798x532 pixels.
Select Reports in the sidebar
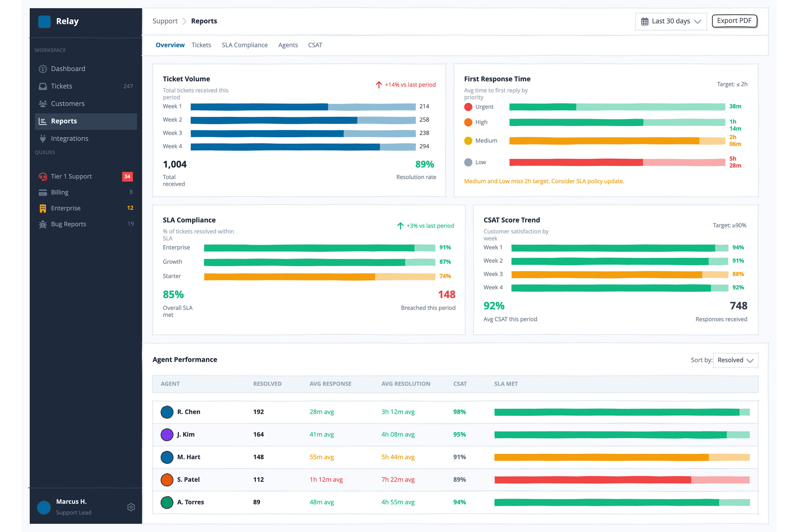click(86, 121)
